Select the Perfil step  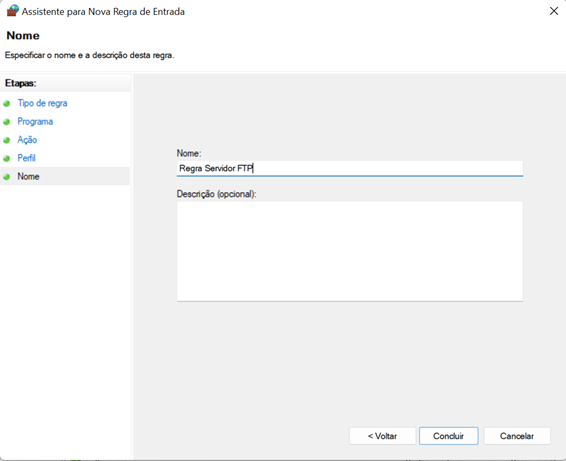pyautogui.click(x=26, y=158)
